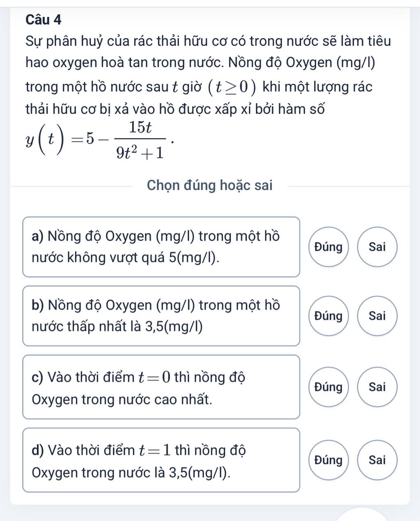
Task: Click the t ≥ 0 condition in the question
Action: (x=233, y=87)
